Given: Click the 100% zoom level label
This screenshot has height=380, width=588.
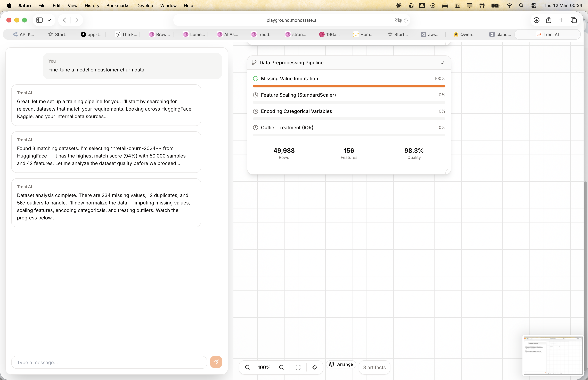Looking at the screenshot, I should point(264,367).
